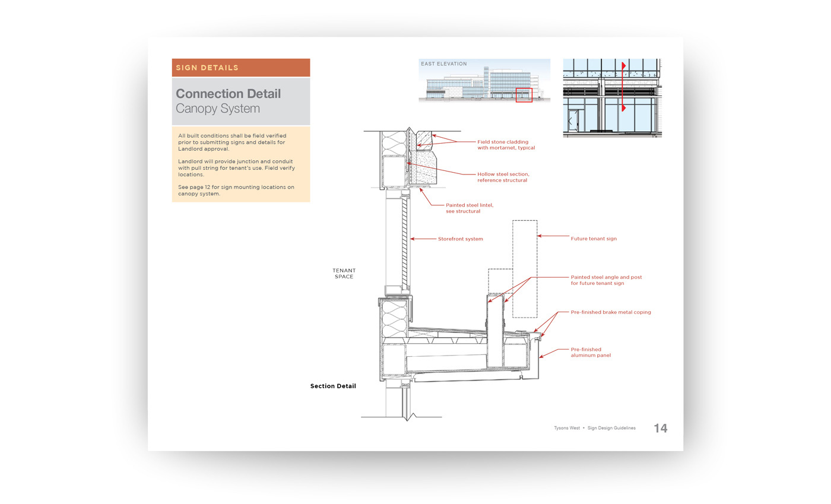Click the East Elevation building thumbnail
This screenshot has width=831, height=504.
pyautogui.click(x=484, y=81)
